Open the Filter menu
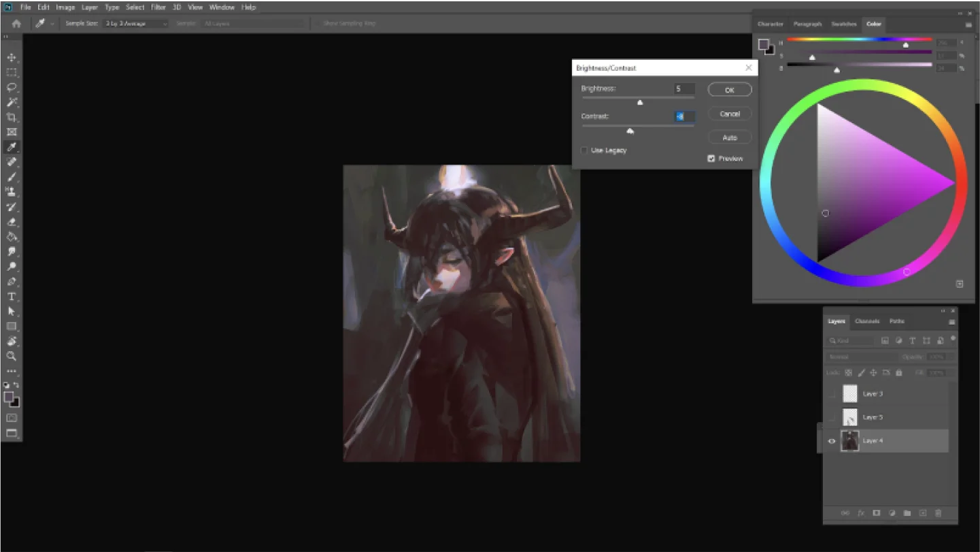 (x=158, y=7)
